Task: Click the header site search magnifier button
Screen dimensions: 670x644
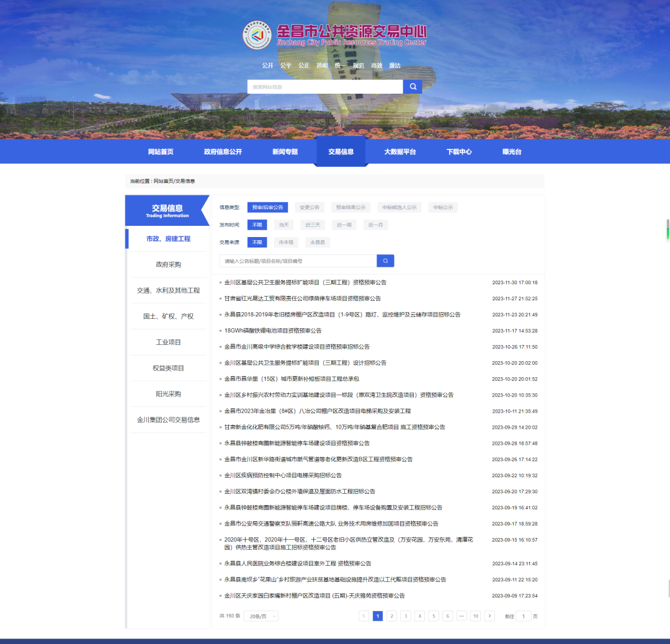Action: click(x=413, y=87)
